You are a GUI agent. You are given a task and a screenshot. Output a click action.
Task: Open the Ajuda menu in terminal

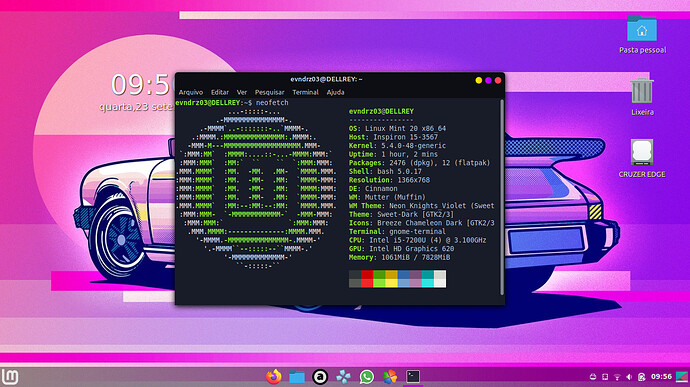point(335,92)
